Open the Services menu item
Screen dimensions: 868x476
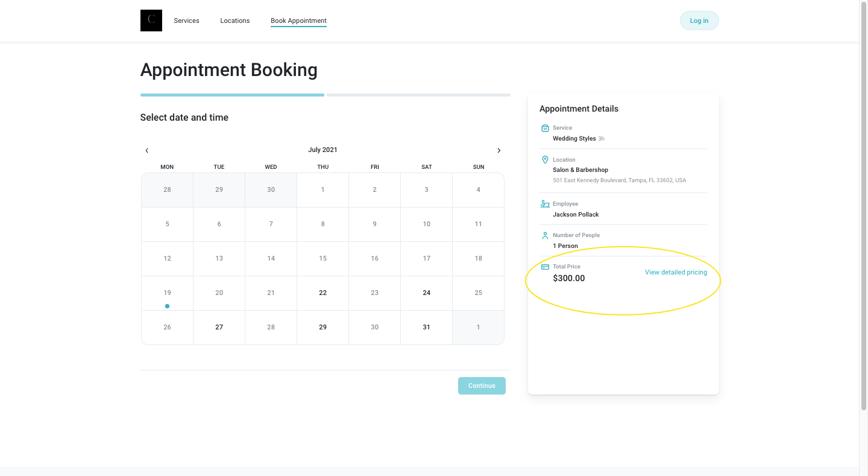[186, 21]
